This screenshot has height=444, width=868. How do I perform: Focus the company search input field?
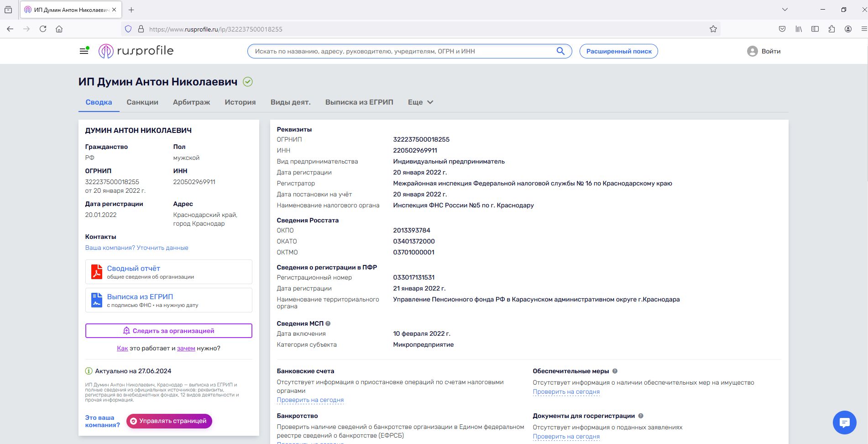(402, 51)
